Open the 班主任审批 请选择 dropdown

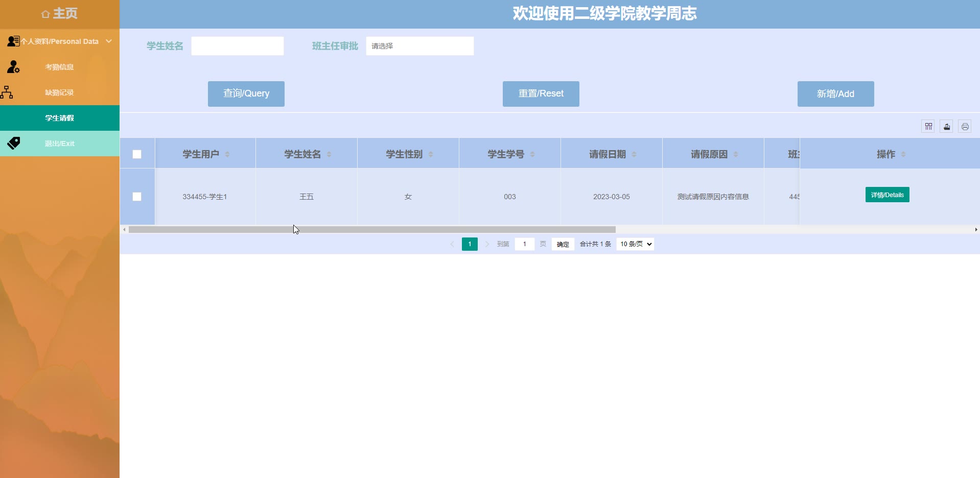pos(420,46)
